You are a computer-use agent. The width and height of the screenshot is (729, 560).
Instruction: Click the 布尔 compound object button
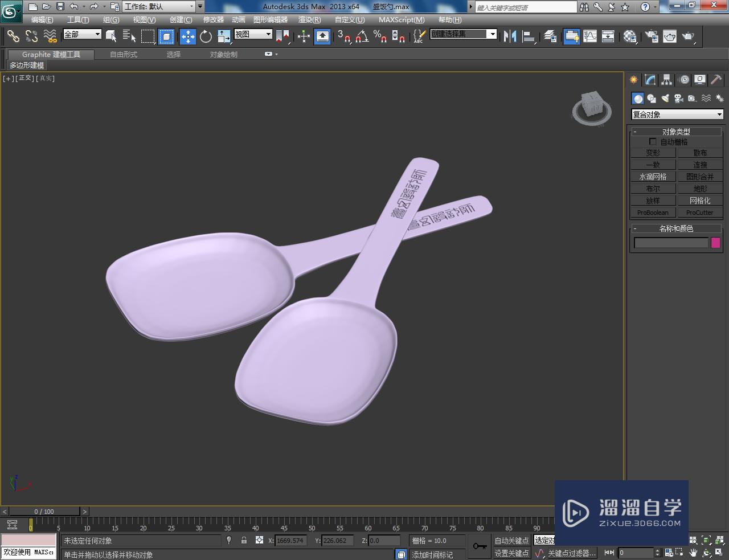click(653, 189)
